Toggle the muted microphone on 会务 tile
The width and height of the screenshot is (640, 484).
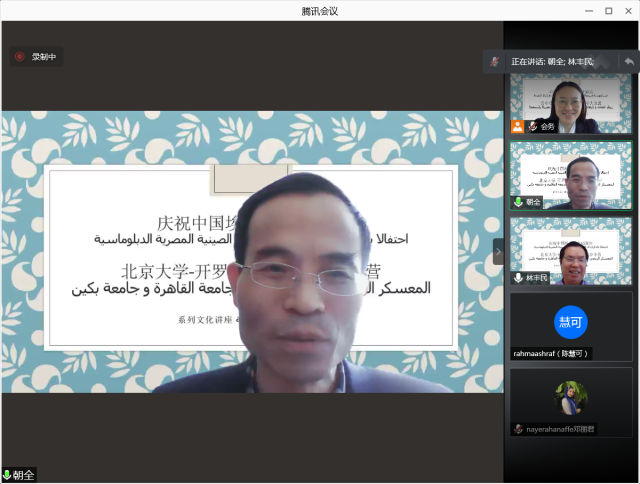coord(533,126)
